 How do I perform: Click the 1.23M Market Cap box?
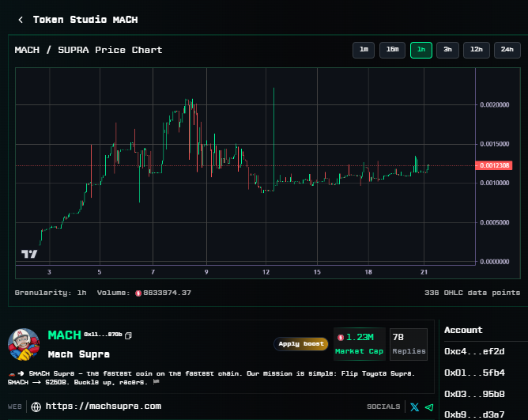pos(360,344)
